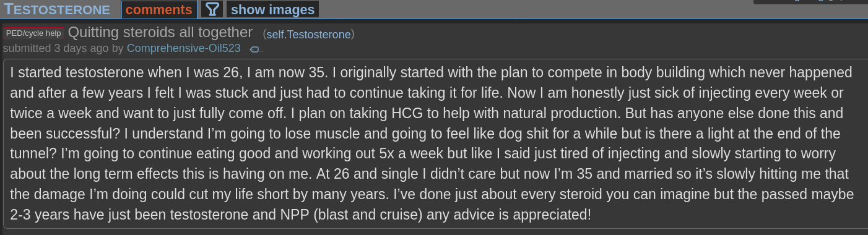Open the Testosterone subreddit header link

pos(57,9)
